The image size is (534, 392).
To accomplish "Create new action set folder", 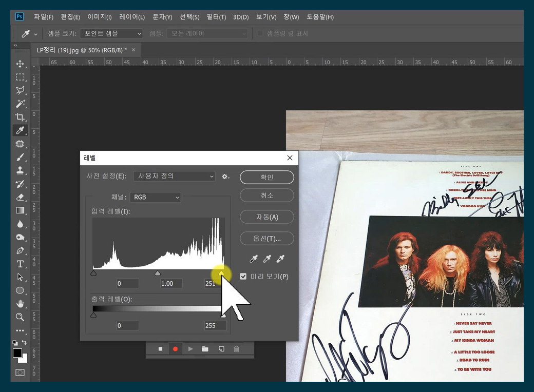I will [x=205, y=349].
